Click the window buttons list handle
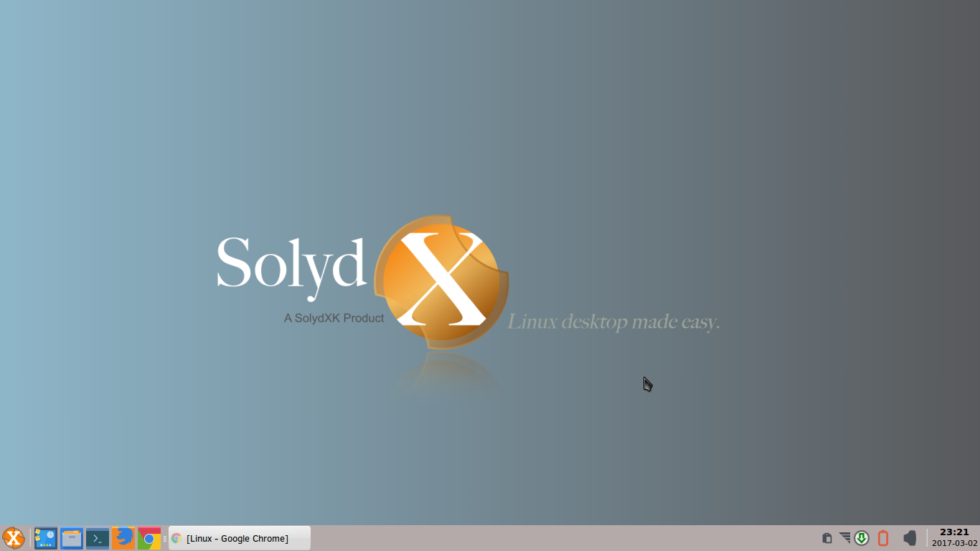980x551 pixels. (165, 538)
